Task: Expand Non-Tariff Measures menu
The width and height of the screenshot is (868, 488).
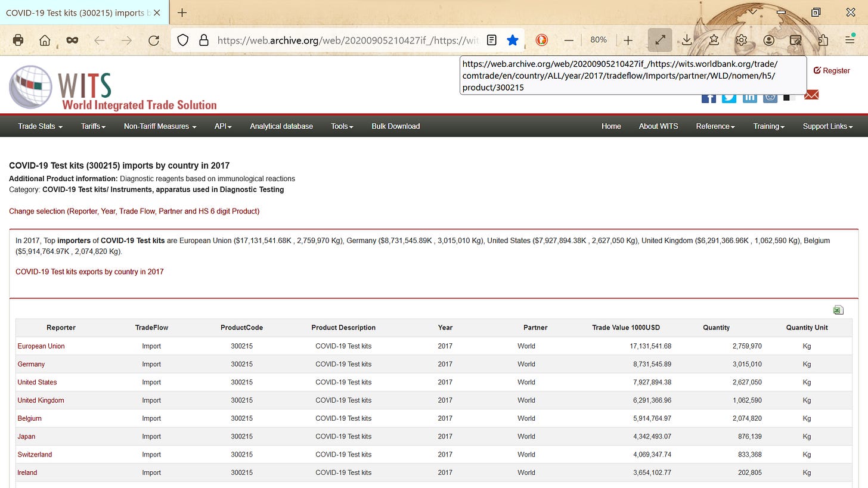Action: pyautogui.click(x=160, y=126)
